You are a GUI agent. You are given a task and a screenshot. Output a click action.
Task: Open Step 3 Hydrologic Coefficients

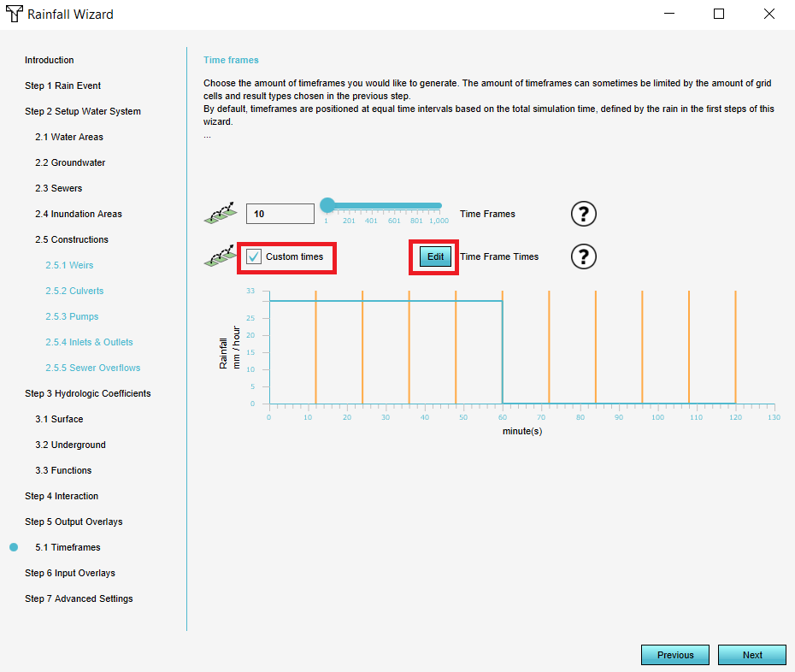pos(87,393)
